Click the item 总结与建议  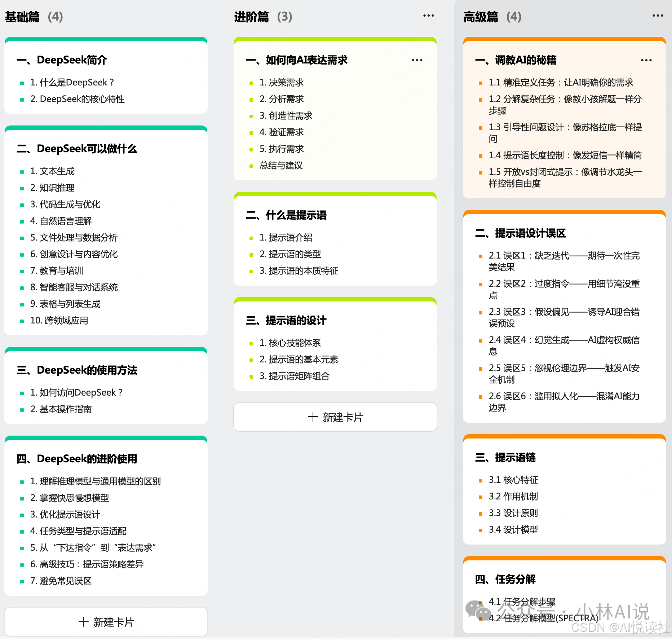(281, 166)
